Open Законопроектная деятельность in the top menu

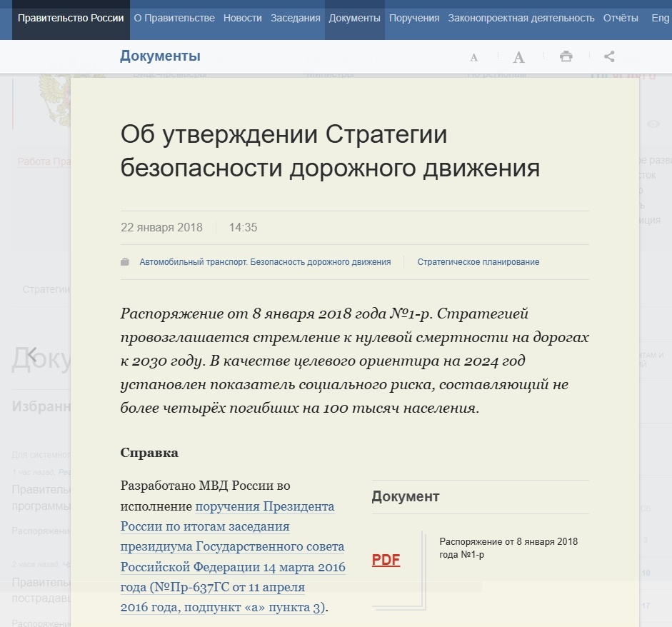pyautogui.click(x=521, y=18)
